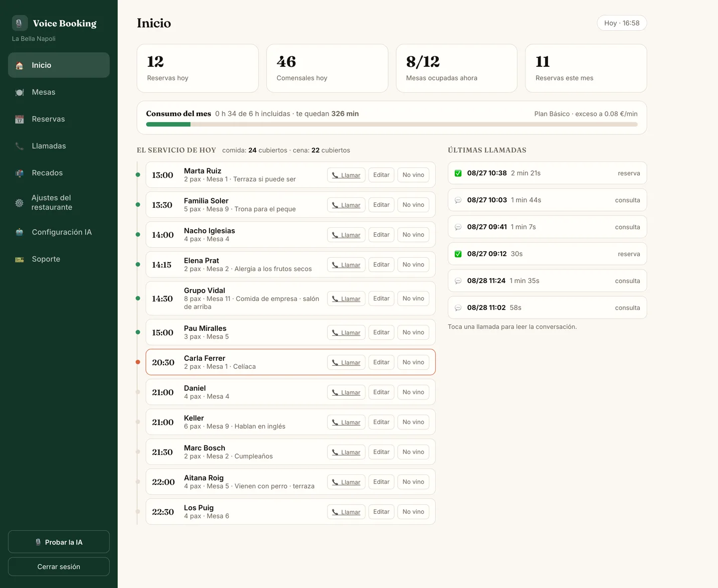Click the speech bubble icon on 08/28 11:02 call
718x588 pixels.
coord(458,308)
